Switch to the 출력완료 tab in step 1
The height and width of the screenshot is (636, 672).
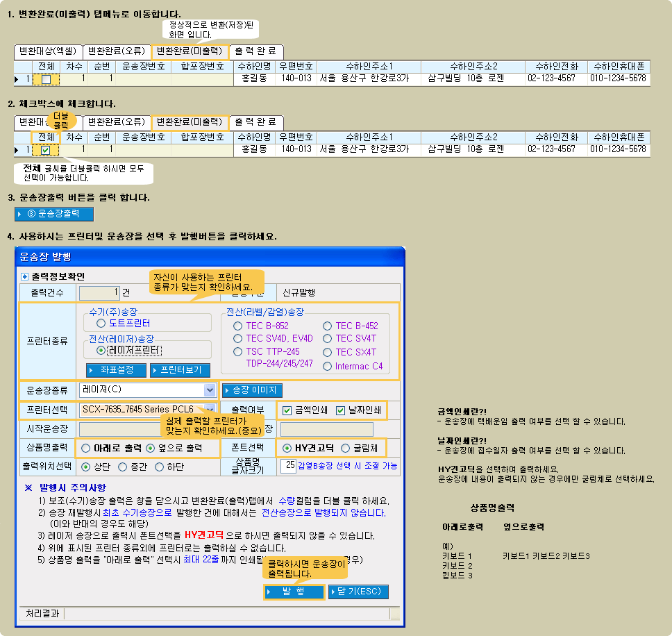click(x=255, y=51)
